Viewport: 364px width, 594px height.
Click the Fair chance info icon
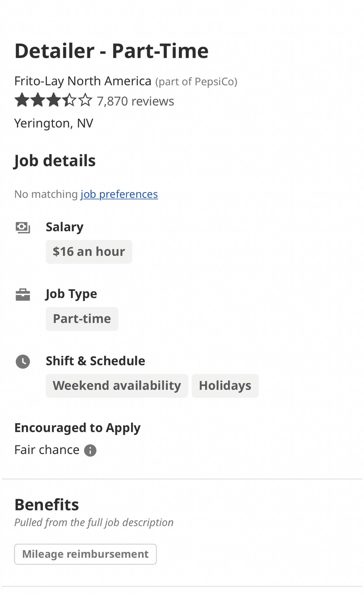[x=90, y=451]
